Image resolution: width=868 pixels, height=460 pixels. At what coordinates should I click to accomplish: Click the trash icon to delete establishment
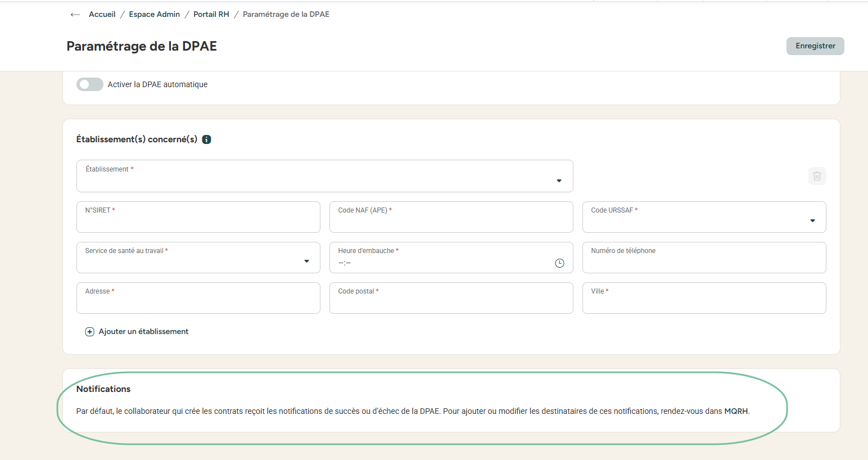(x=817, y=176)
